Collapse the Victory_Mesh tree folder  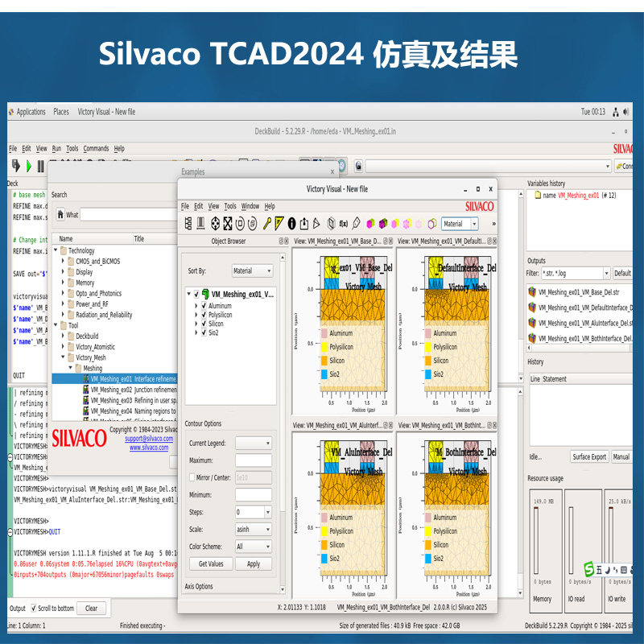63,357
